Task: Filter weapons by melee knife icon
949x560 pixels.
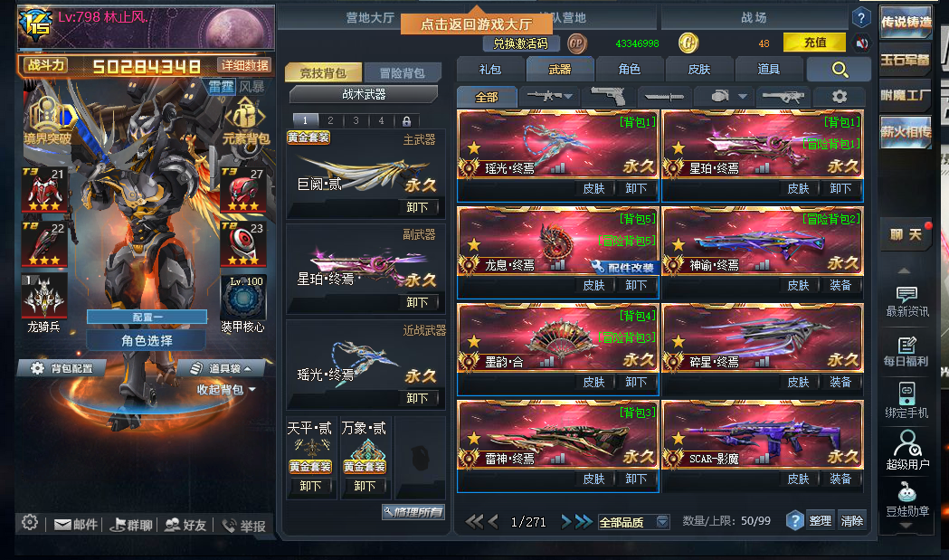Action: [x=664, y=96]
